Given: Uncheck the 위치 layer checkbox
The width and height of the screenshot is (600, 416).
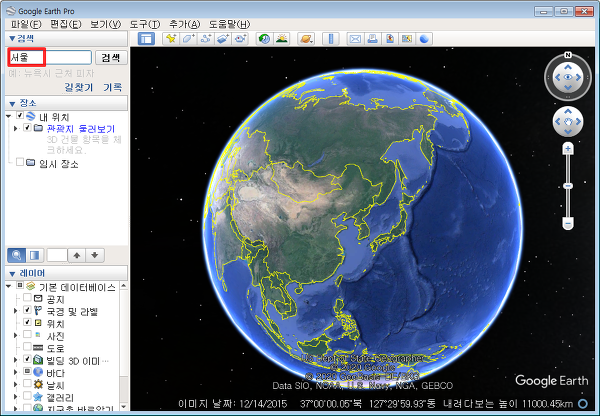Looking at the screenshot, I should coord(27,322).
